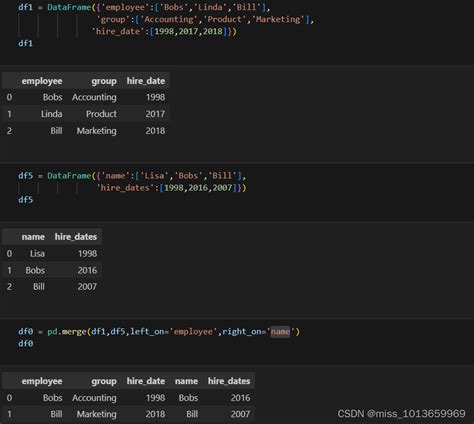474x424 pixels.
Task: Click 2018 cell in merged df0 table
Action: pos(155,414)
